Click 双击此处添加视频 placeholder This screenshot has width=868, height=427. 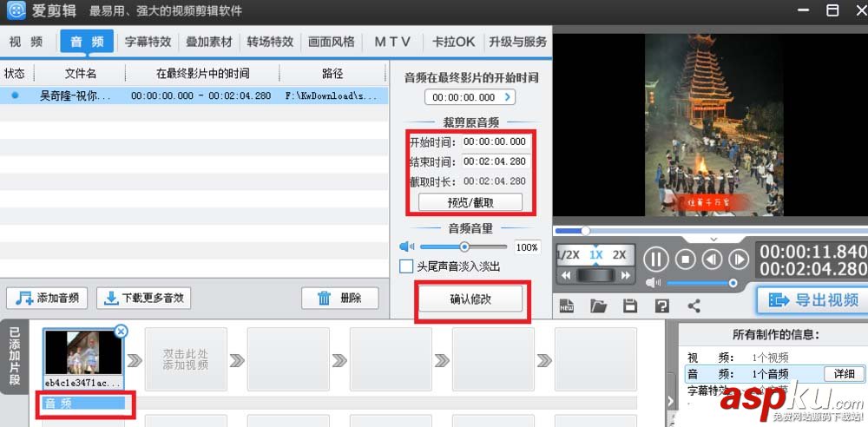[x=186, y=359]
